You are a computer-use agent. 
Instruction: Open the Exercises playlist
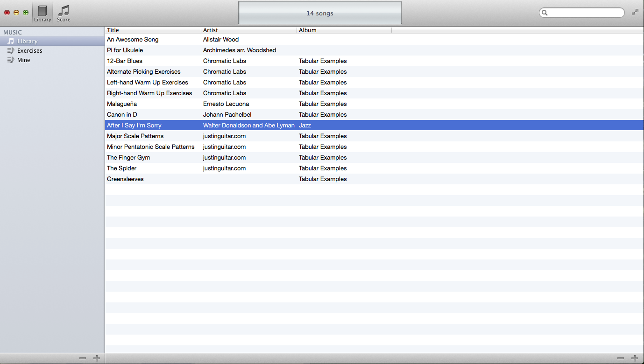pos(52,50)
